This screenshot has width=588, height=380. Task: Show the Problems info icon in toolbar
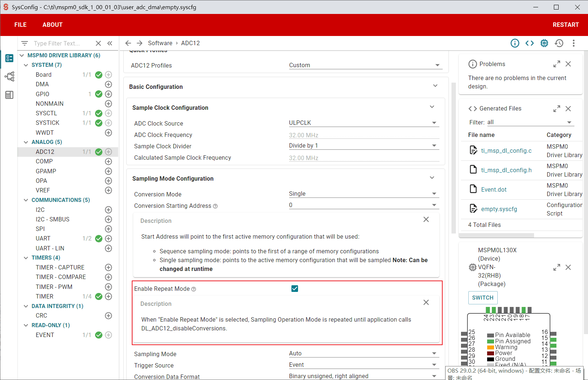coord(515,43)
